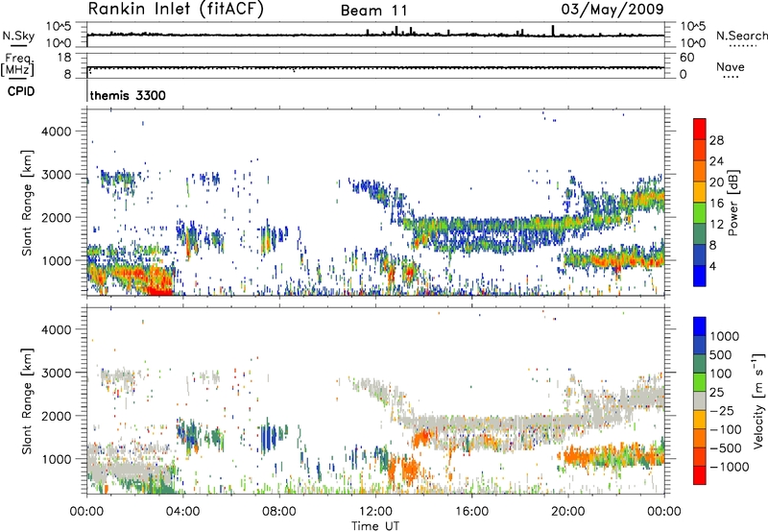Click the 'Rankin Inlet (fitACF)' title
This screenshot has width=768, height=532.
[176, 10]
